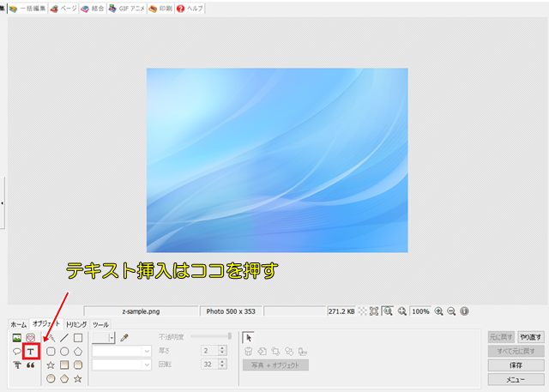Increase the 厚さ value with up arrow
549x392 pixels.
222,348
